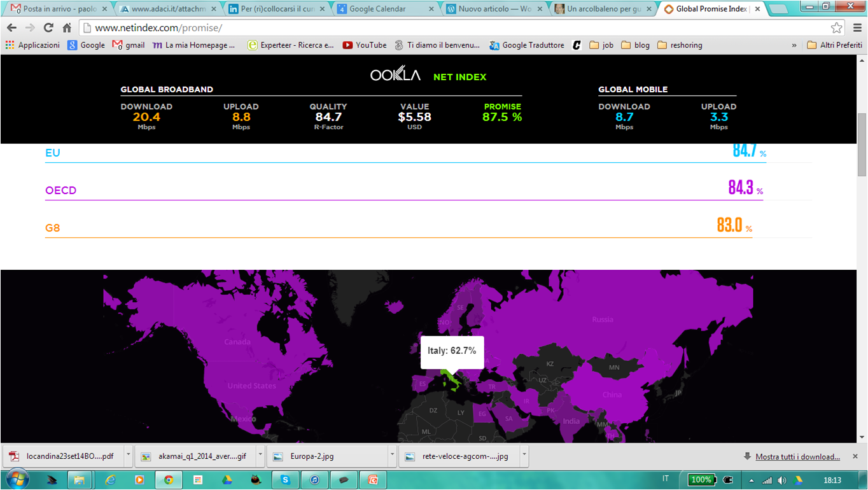Go back using the back arrow
This screenshot has width=868, height=490.
point(11,28)
